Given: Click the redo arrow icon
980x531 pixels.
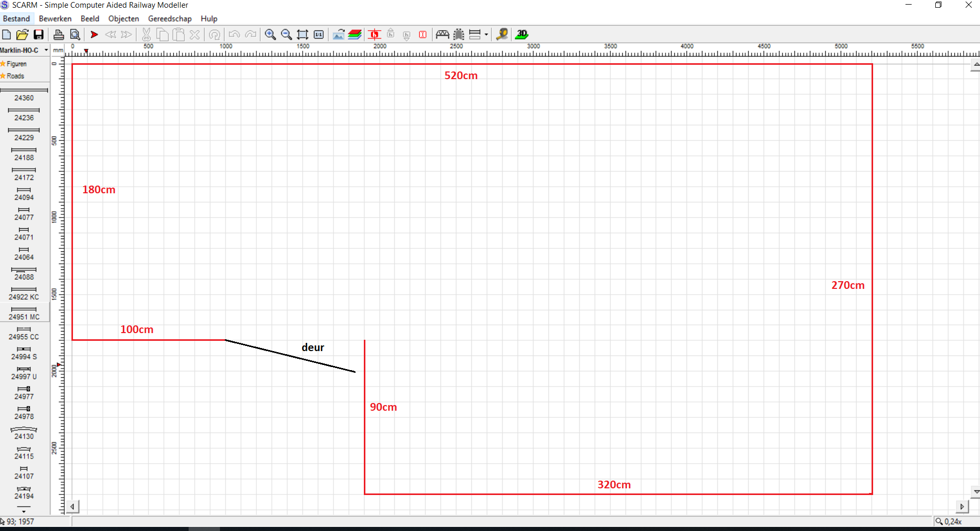Looking at the screenshot, I should (251, 34).
